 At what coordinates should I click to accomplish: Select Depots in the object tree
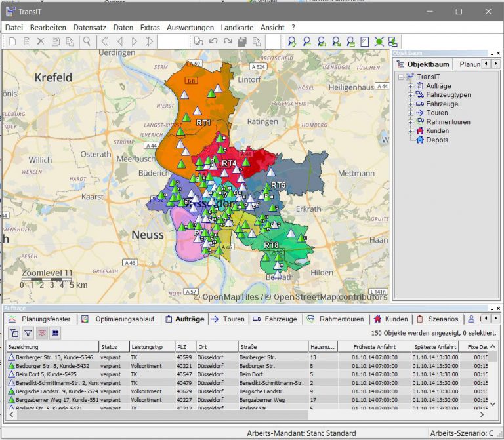437,140
